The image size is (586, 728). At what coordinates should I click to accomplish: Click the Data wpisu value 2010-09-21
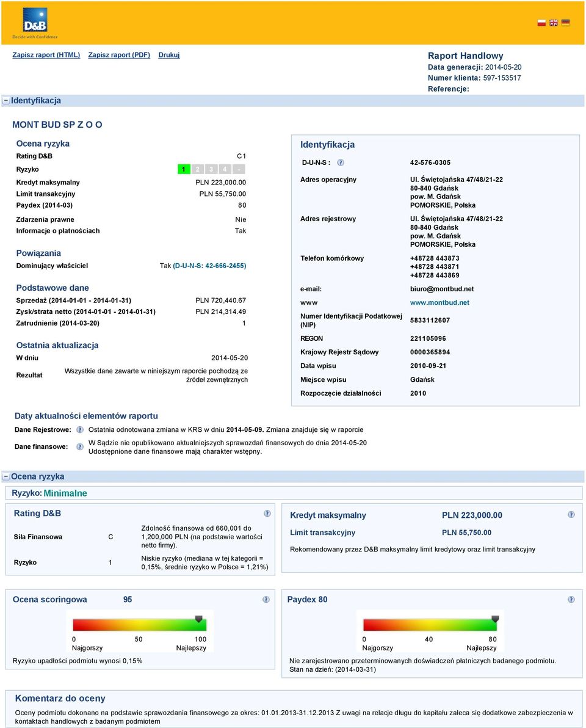click(428, 366)
